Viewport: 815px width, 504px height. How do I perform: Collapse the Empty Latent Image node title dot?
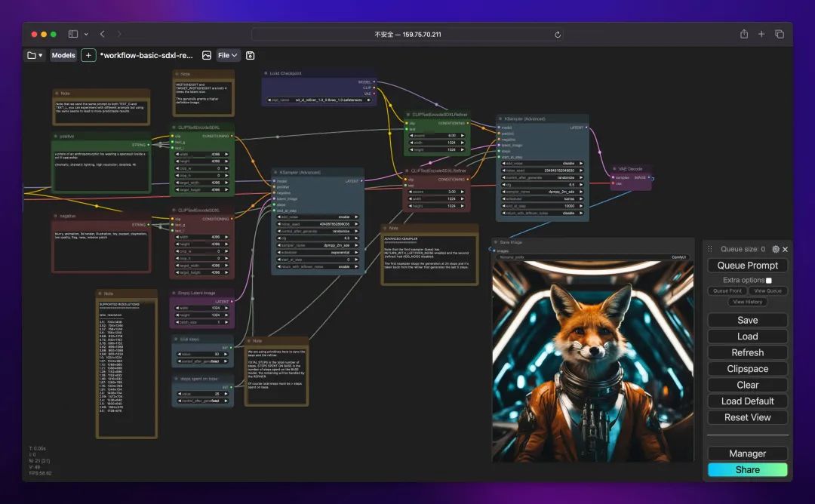(x=174, y=293)
